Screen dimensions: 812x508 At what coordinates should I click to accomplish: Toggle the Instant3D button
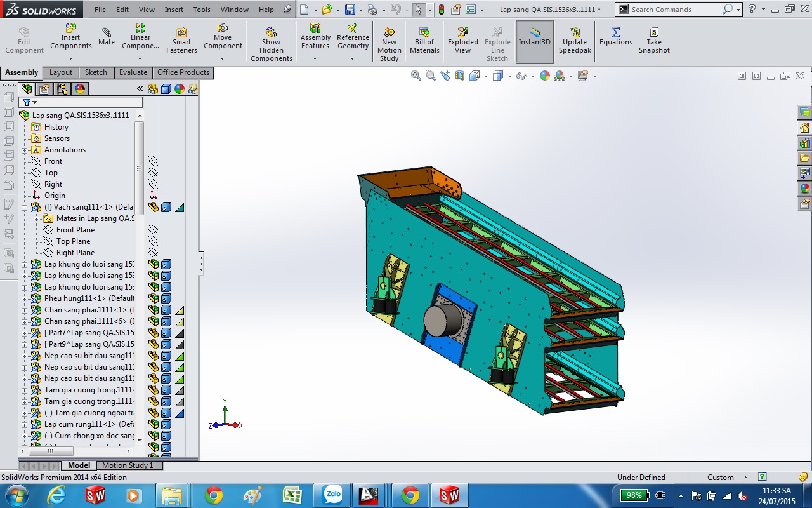tap(535, 41)
